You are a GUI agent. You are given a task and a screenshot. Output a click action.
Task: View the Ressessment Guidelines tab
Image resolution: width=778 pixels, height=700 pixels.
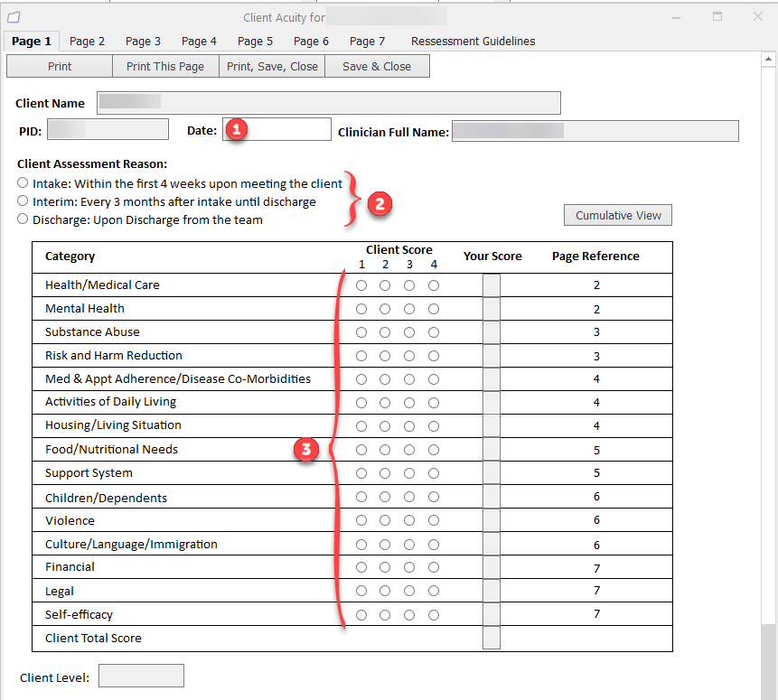(473, 41)
